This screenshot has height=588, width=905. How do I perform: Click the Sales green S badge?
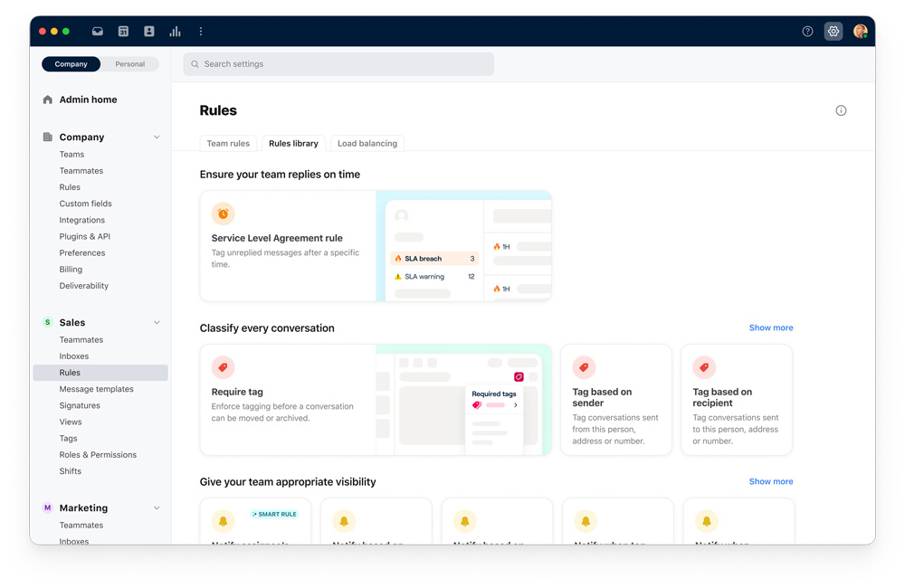tap(48, 322)
